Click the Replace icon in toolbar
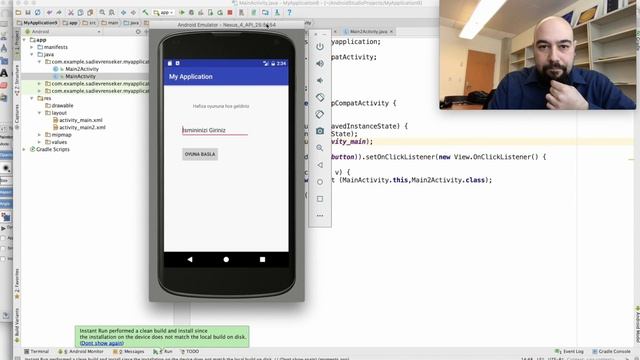Image resolution: width=640 pixels, height=360 pixels. pos(112,13)
